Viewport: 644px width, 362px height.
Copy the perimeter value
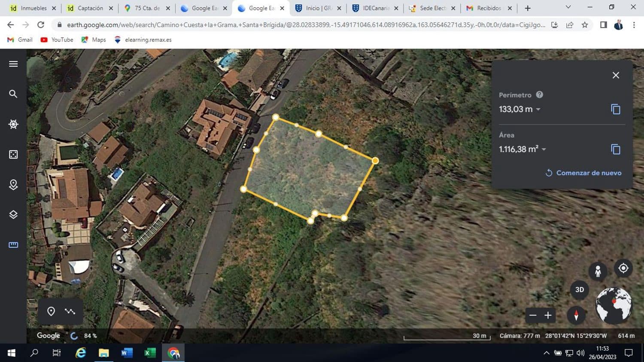[x=616, y=109]
